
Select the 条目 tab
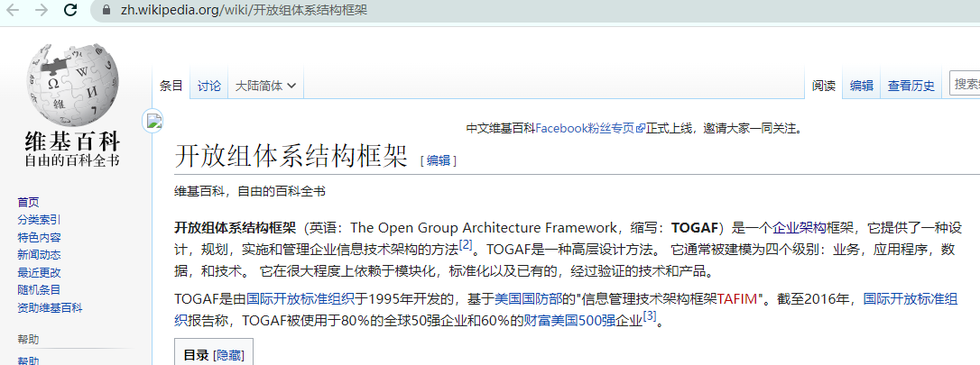tap(171, 87)
